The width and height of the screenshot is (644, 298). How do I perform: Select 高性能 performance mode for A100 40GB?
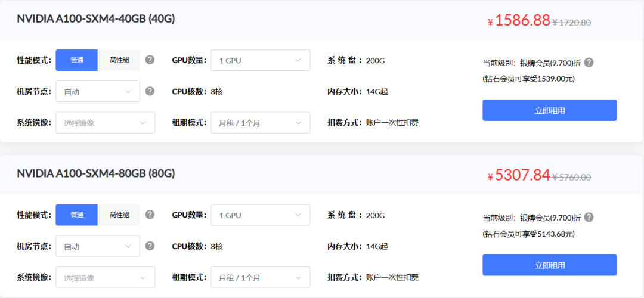click(x=119, y=60)
